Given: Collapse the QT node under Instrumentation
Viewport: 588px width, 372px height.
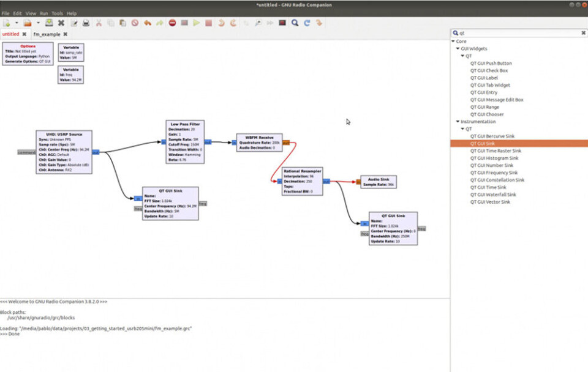Looking at the screenshot, I should click(463, 129).
